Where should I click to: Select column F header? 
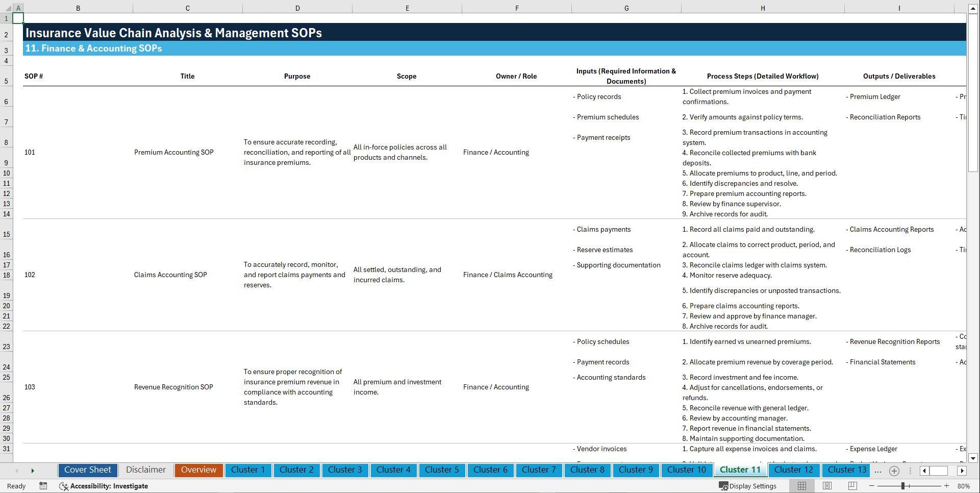[517, 8]
